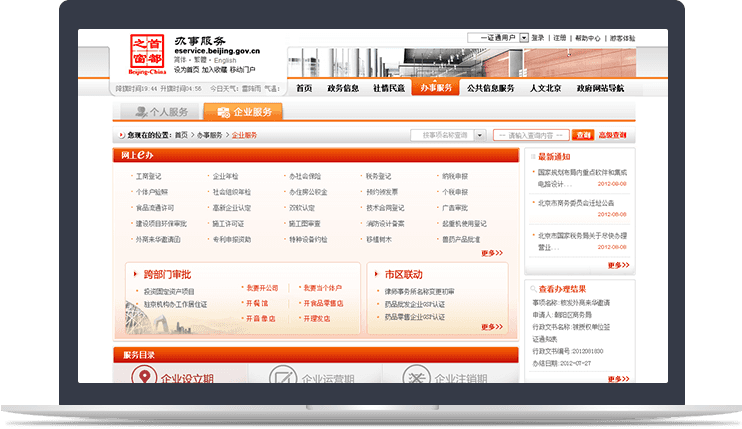Click the enterprise icon on 企业服务 tab
The height and width of the screenshot is (429, 742).
222,112
